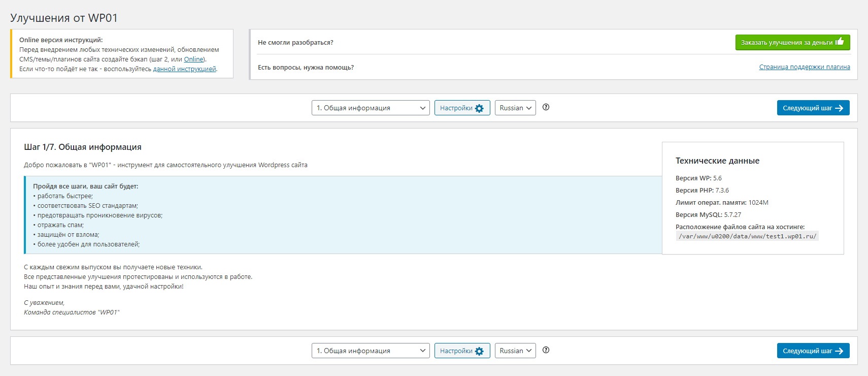Click the 'предотвращать проникновение вирусов;' list item
This screenshot has width=868, height=376.
coord(97,215)
